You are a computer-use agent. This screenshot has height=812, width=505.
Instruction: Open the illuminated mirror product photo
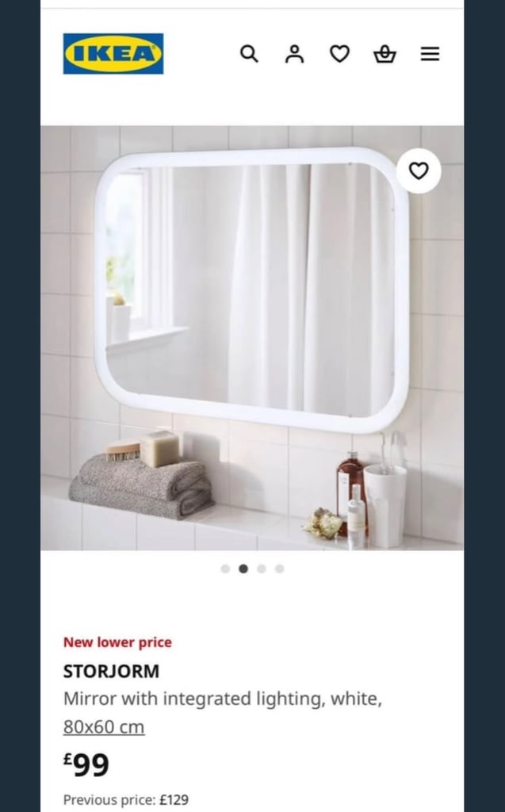(x=252, y=338)
